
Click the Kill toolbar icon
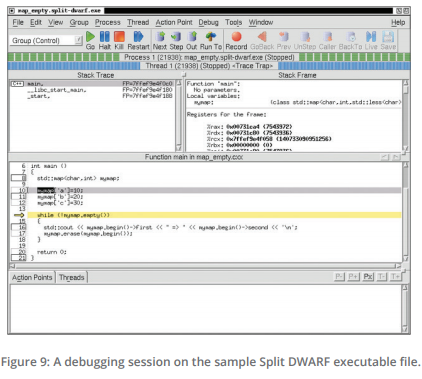pos(119,37)
